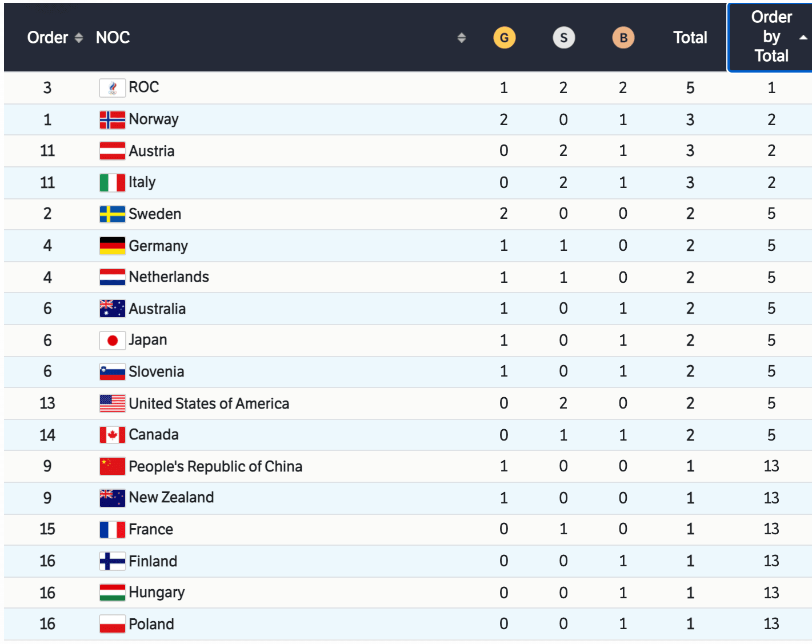Viewport: 812px width, 644px height.
Task: Toggle Order by Total sort arrow
Action: coord(803,38)
